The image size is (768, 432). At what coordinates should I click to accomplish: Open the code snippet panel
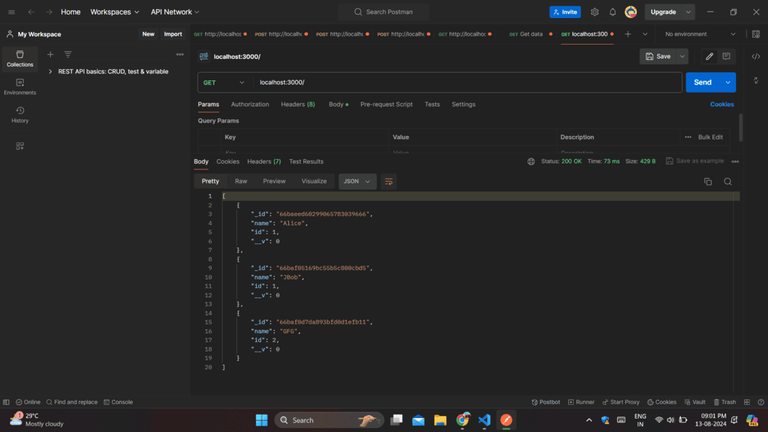[x=756, y=57]
